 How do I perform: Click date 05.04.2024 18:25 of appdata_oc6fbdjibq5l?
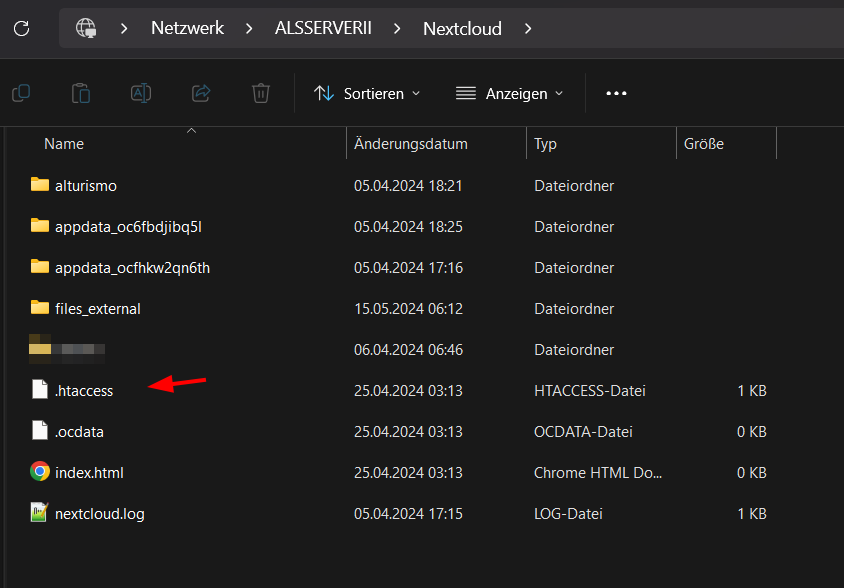(x=408, y=227)
